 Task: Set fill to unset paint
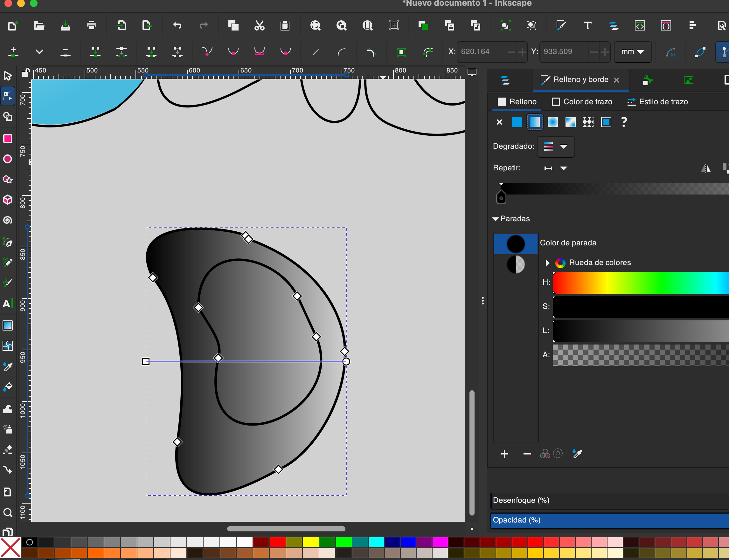point(624,122)
